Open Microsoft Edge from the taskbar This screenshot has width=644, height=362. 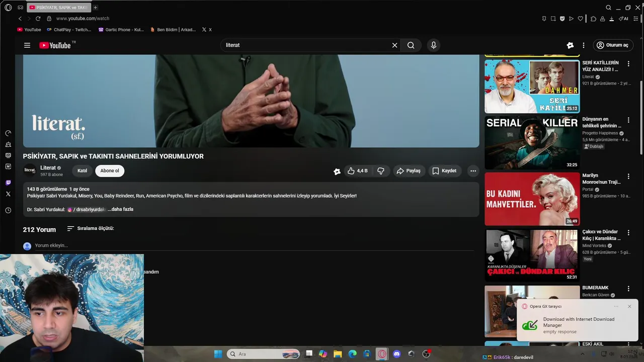click(353, 354)
